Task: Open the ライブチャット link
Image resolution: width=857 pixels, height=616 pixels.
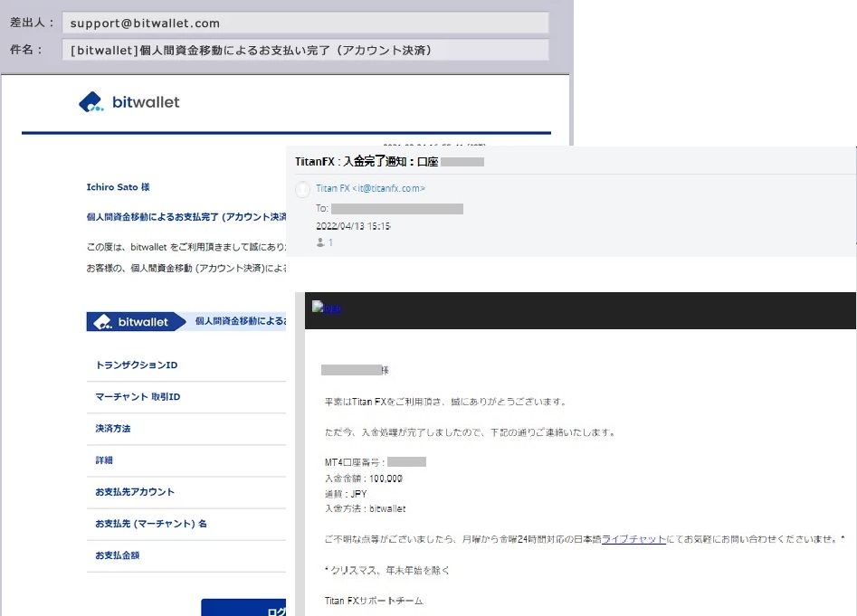Action: tap(633, 539)
